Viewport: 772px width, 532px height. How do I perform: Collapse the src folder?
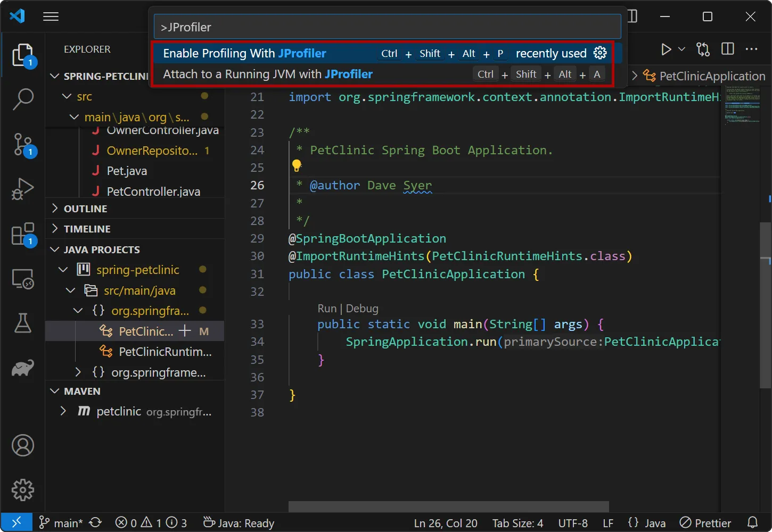pyautogui.click(x=67, y=96)
